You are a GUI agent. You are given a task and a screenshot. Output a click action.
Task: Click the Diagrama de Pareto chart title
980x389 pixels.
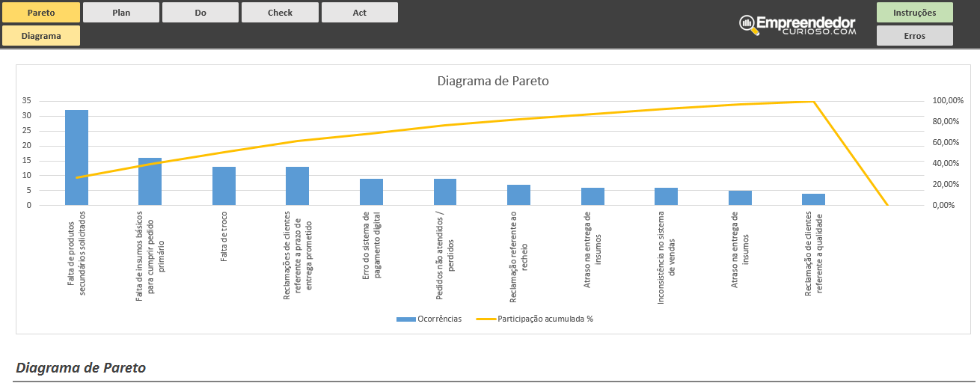point(493,81)
